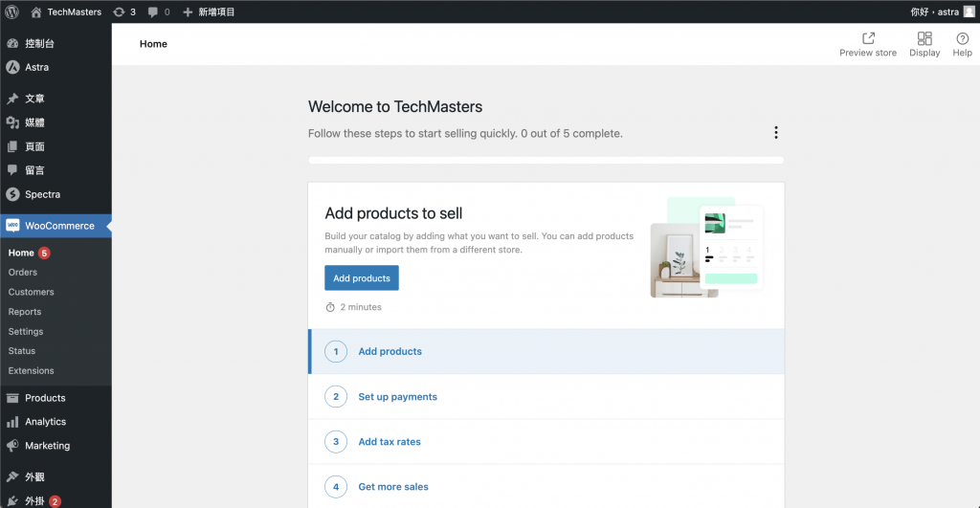
Task: Open the Display layout icon
Action: [x=924, y=38]
